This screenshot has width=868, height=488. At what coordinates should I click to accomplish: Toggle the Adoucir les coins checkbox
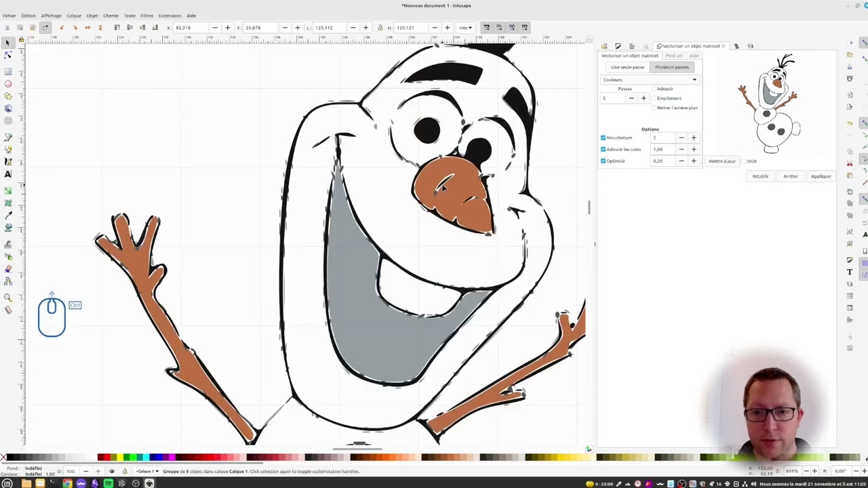[x=603, y=149]
